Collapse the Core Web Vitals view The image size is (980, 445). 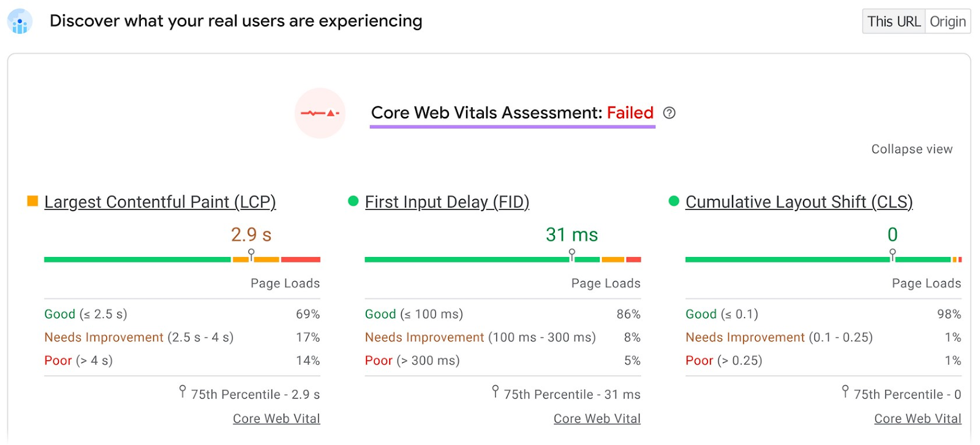point(911,149)
